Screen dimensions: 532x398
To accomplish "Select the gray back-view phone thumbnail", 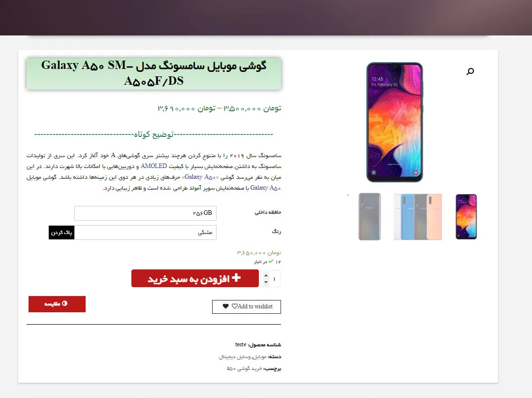I will 370,217.
